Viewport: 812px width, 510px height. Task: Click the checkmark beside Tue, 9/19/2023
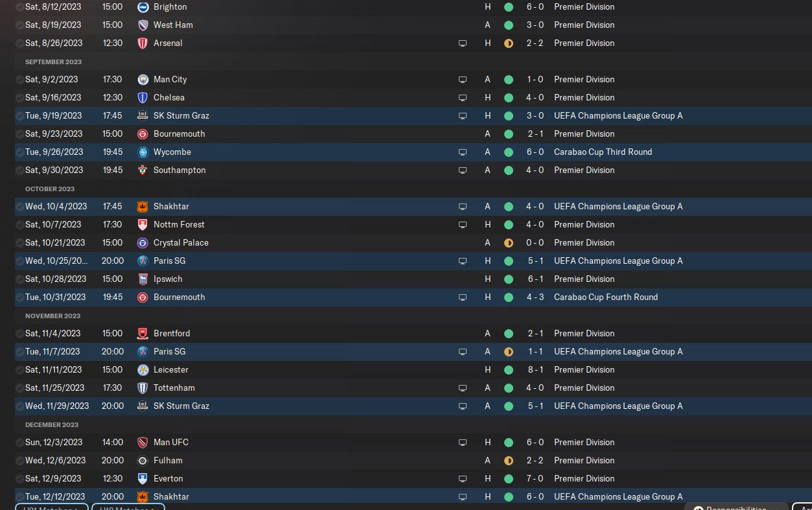click(20, 116)
